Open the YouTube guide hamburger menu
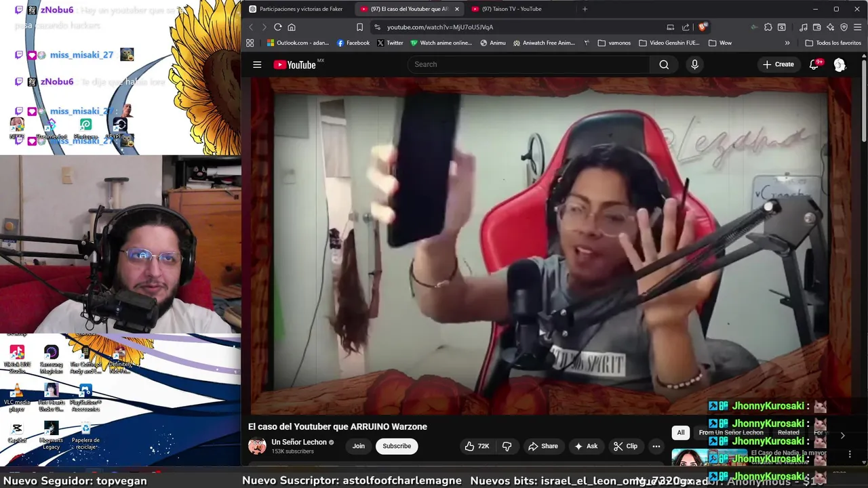Screen dimensions: 868x488 coord(257,64)
